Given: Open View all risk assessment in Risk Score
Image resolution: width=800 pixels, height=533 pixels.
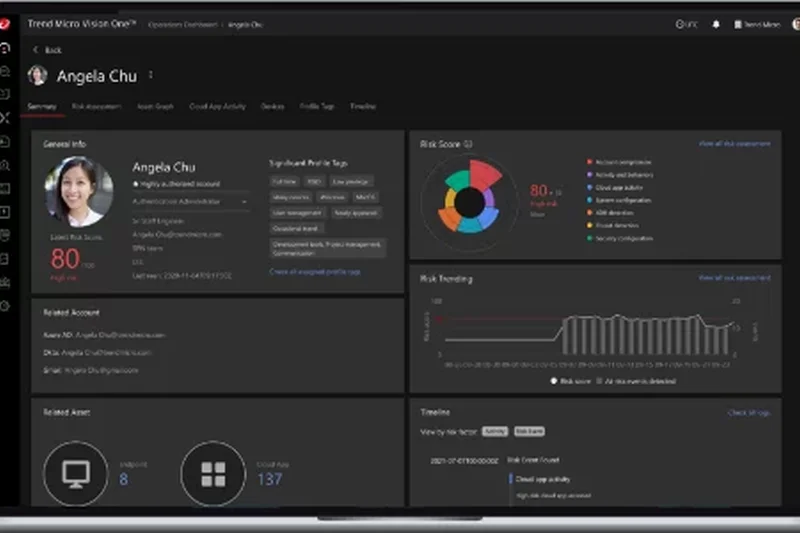Looking at the screenshot, I should point(735,144).
